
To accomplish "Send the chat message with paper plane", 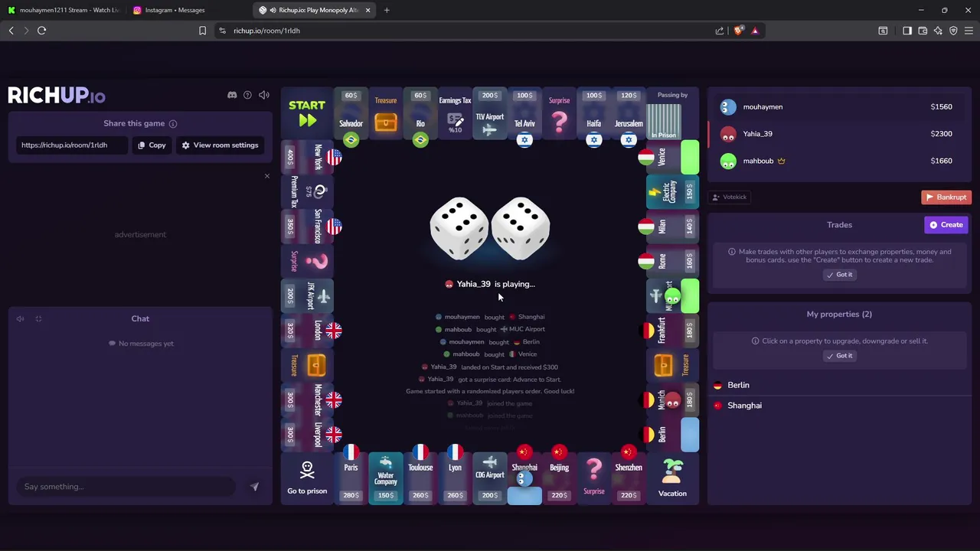I will tap(254, 487).
